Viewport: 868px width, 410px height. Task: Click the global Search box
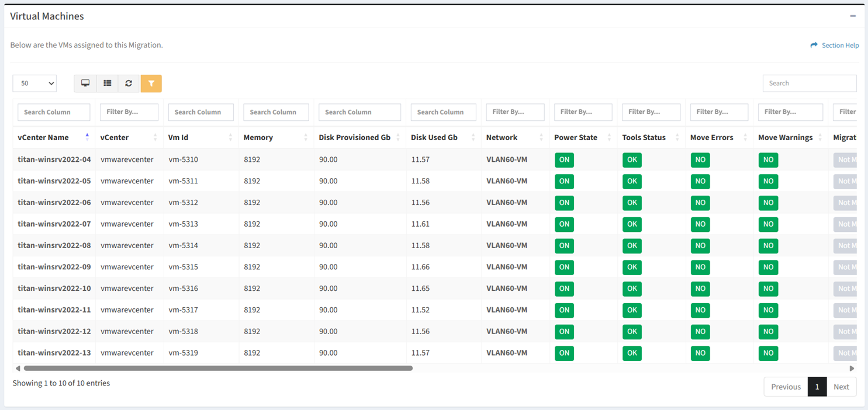click(x=810, y=84)
